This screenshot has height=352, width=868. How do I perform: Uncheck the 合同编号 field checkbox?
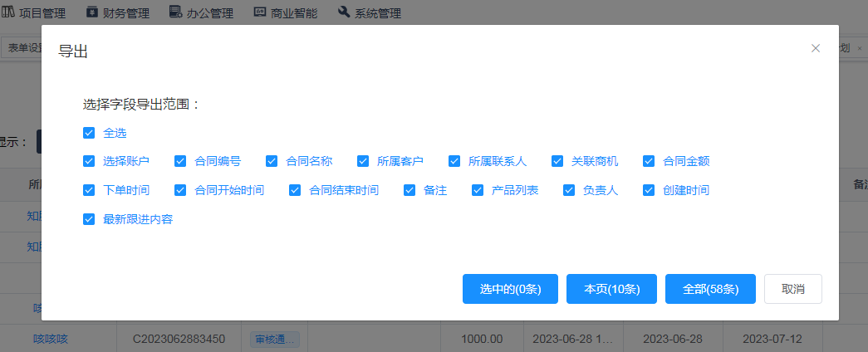[180, 161]
